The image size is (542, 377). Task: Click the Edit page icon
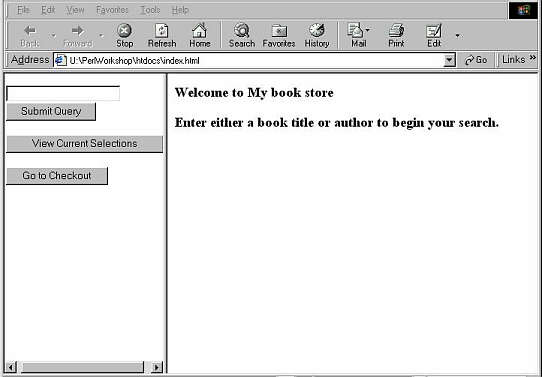(434, 31)
